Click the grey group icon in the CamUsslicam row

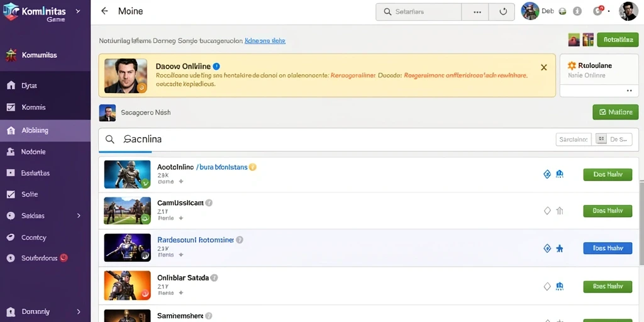[x=559, y=211]
